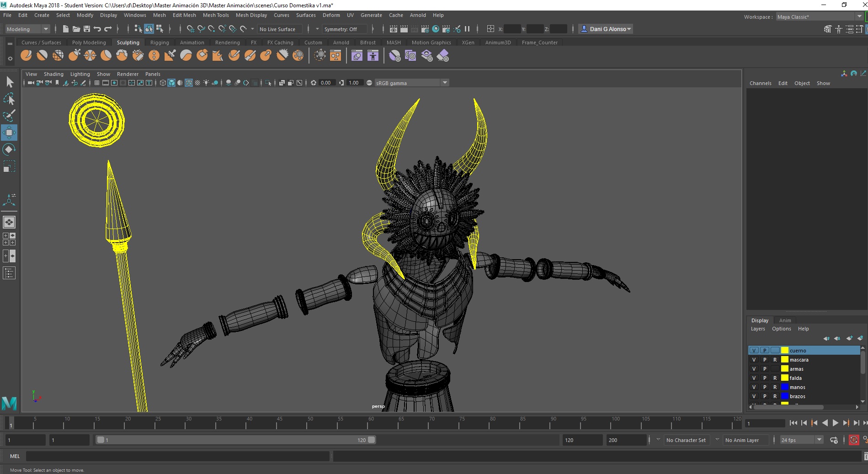
Task: Click the Undo arrow icon
Action: pyautogui.click(x=97, y=29)
